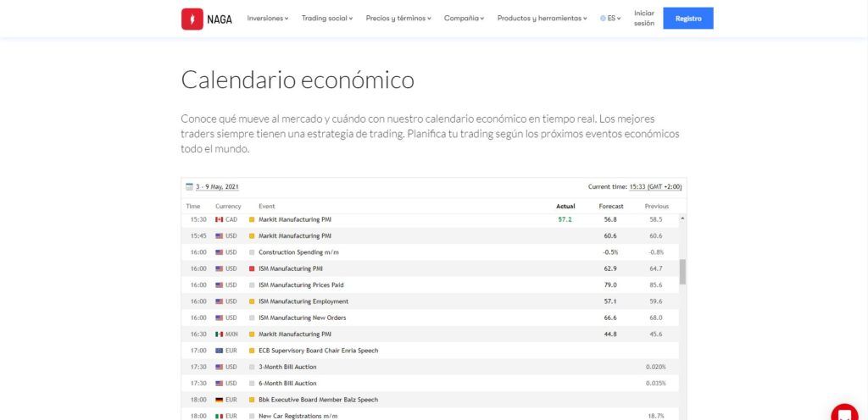Click the gray impact marker on Construction Spending
This screenshot has height=420, width=868.
pyautogui.click(x=252, y=252)
